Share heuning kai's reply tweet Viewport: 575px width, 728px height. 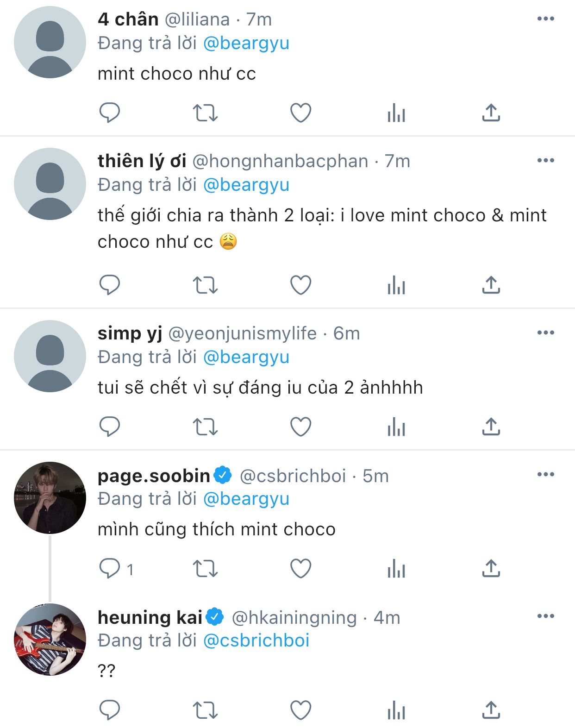click(x=491, y=710)
